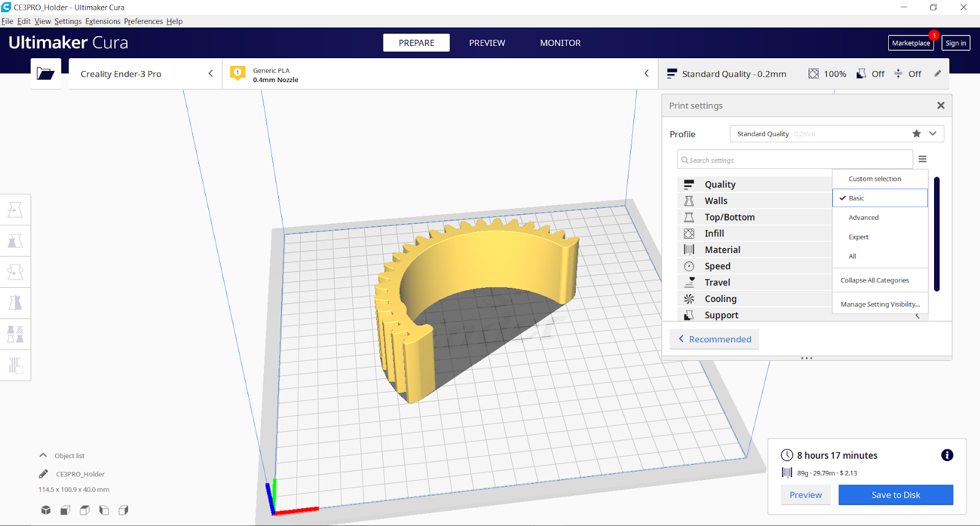Open the Creality Ender-3 Pro printer selector

(x=145, y=74)
